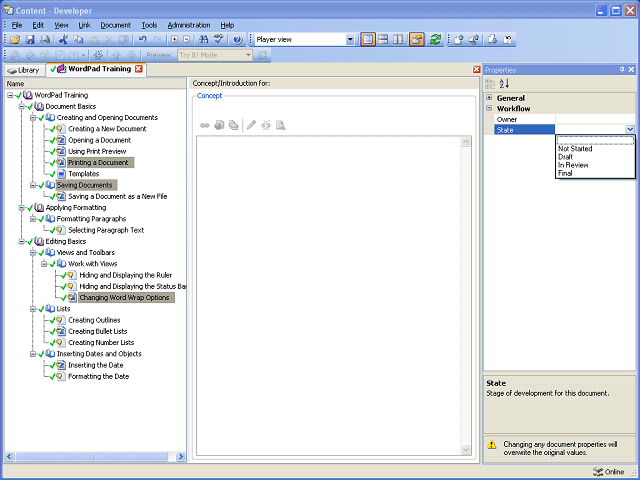The width and height of the screenshot is (640, 480).
Task: Click the categorized properties view icon
Action: pos(490,84)
